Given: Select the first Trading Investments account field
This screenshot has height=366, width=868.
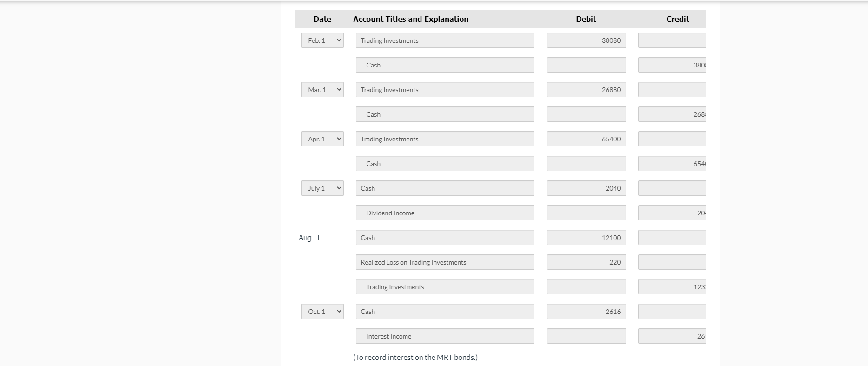Looking at the screenshot, I should tap(444, 40).
